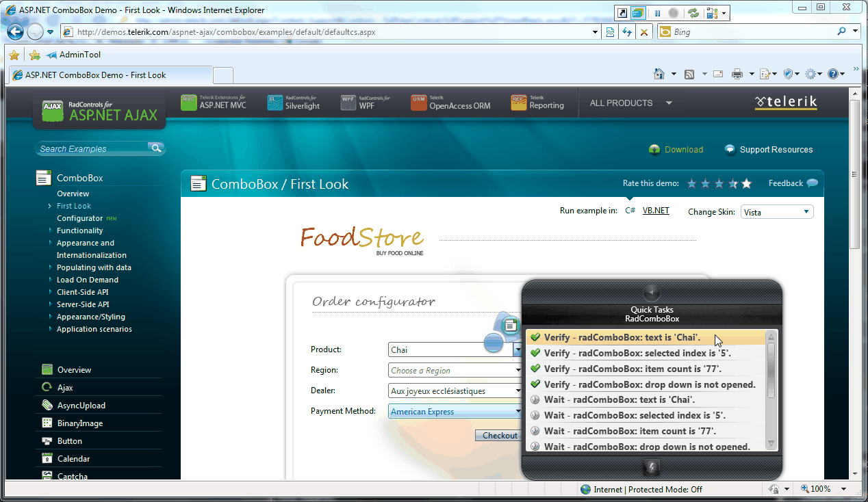Click the gray record circle button
This screenshot has height=502, width=868.
(x=673, y=13)
